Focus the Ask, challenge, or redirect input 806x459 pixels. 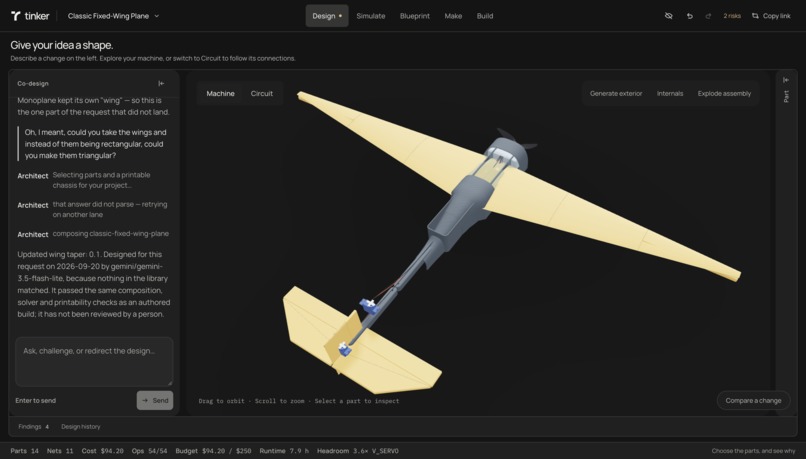tap(94, 362)
